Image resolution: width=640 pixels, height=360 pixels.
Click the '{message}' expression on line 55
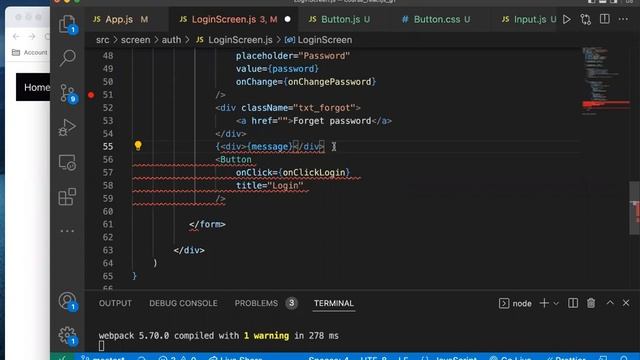[x=270, y=147]
